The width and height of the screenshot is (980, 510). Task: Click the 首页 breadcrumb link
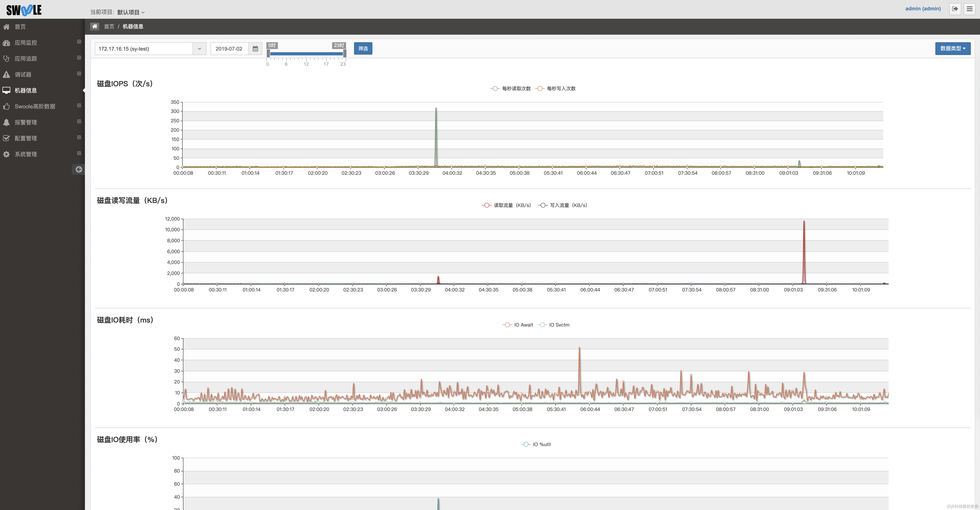(x=109, y=27)
